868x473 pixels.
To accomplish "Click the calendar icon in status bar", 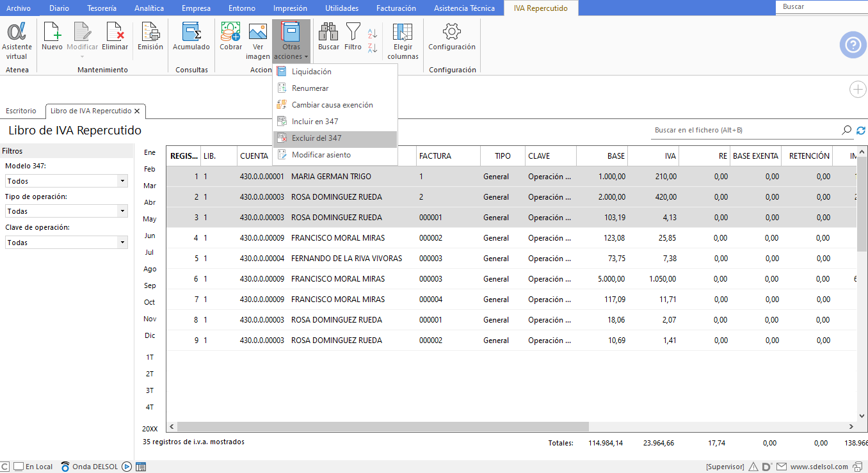I will (x=141, y=467).
